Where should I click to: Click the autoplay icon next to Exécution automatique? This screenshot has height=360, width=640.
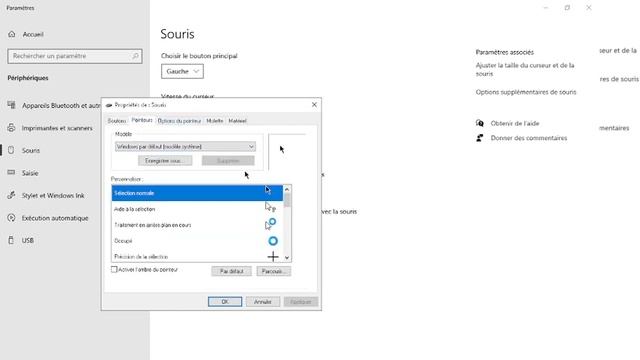click(11, 218)
